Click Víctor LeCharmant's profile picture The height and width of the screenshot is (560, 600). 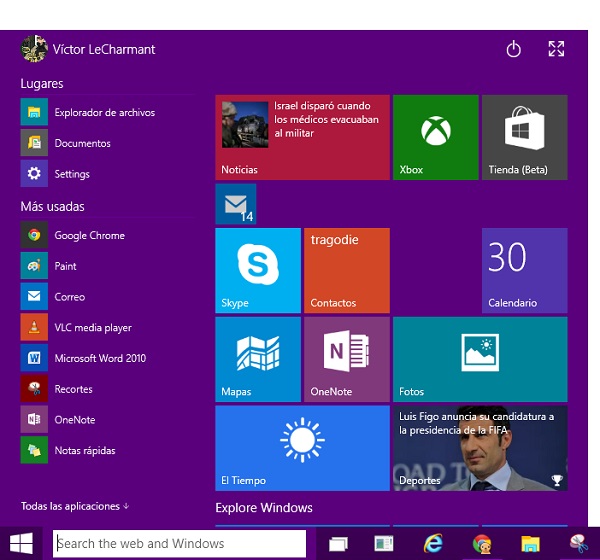(x=34, y=49)
